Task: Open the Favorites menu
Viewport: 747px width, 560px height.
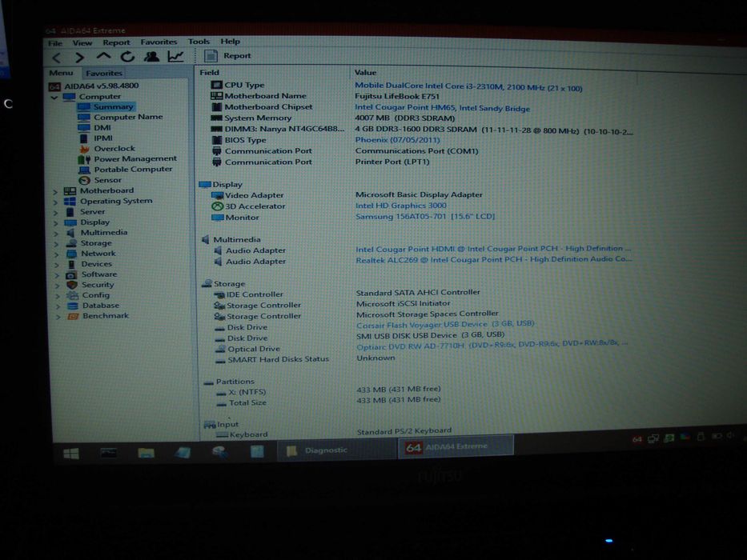Action: coord(159,42)
